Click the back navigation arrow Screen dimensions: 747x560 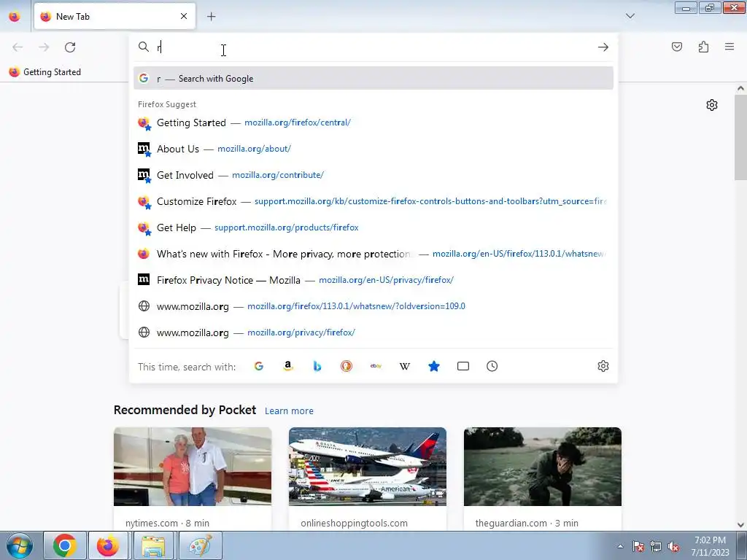pos(18,47)
